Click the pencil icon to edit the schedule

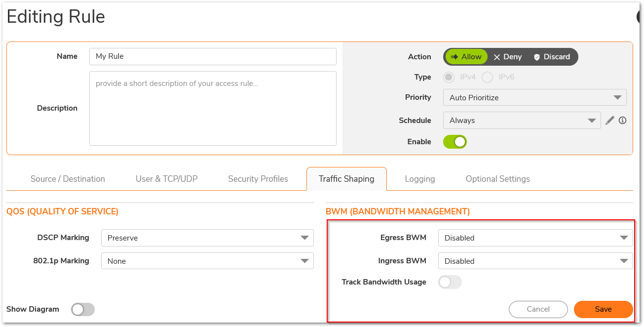click(x=610, y=120)
